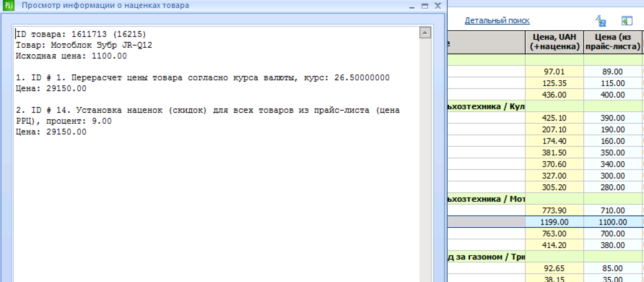Select the cell with price 174.40
Image resolution: width=644 pixels, height=282 pixels.
coord(554,141)
